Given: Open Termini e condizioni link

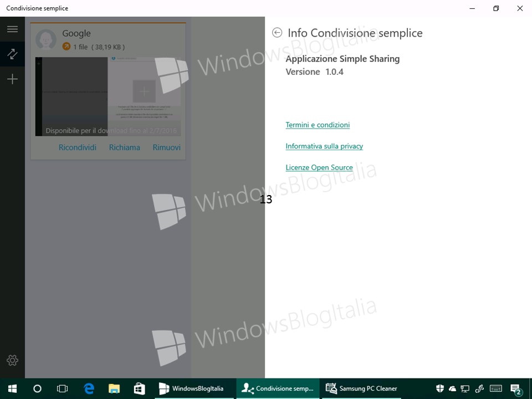Looking at the screenshot, I should 318,125.
